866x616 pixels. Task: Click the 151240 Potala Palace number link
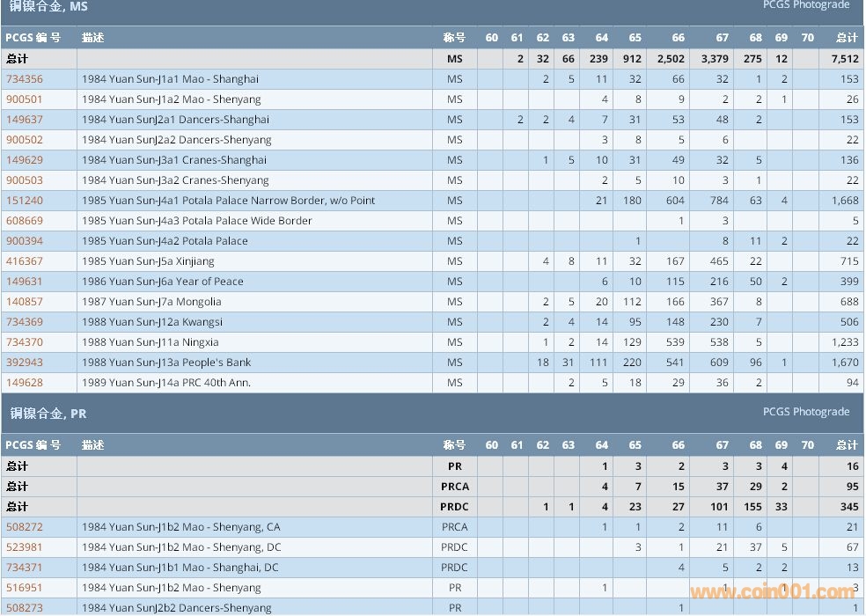pyautogui.click(x=25, y=201)
